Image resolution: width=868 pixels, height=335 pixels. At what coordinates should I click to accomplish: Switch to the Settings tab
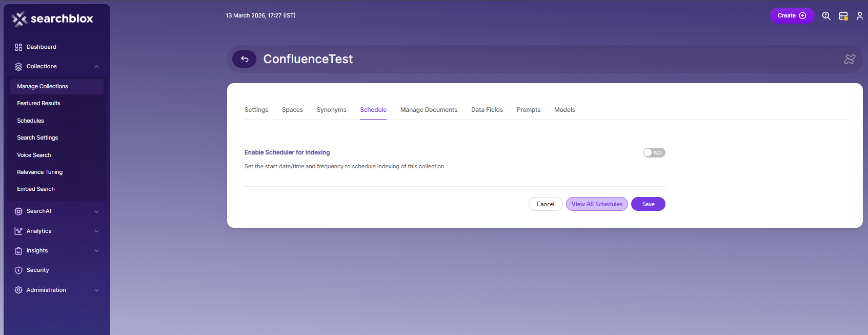[x=256, y=110]
